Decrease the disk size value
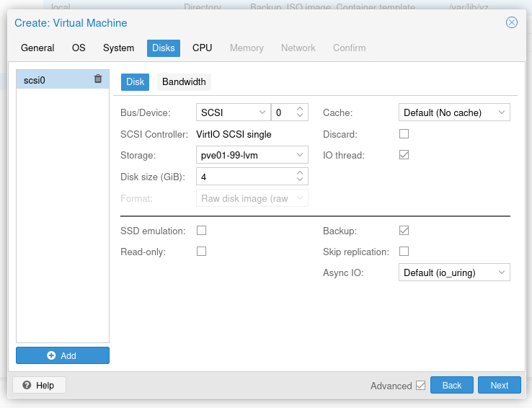532x408 pixels. (x=300, y=179)
